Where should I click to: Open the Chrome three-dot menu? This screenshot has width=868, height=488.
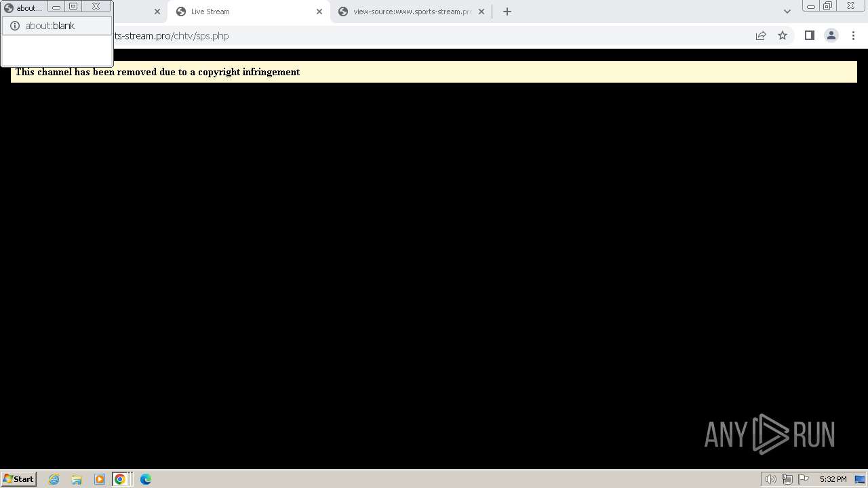[853, 36]
